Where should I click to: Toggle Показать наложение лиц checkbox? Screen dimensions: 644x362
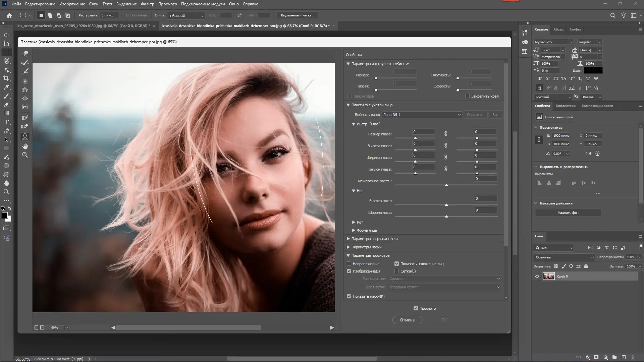click(x=396, y=264)
